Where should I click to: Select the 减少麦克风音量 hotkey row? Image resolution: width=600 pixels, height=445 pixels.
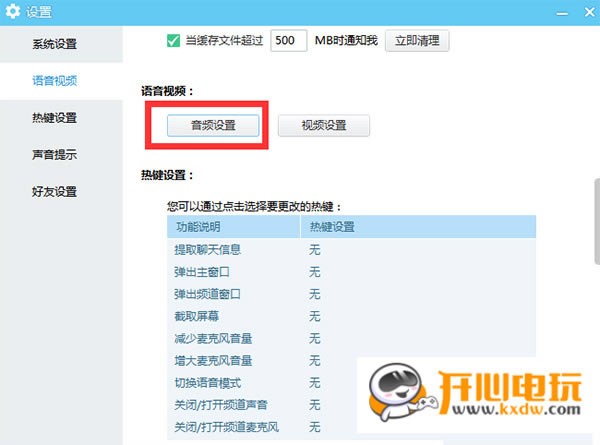[x=351, y=339]
